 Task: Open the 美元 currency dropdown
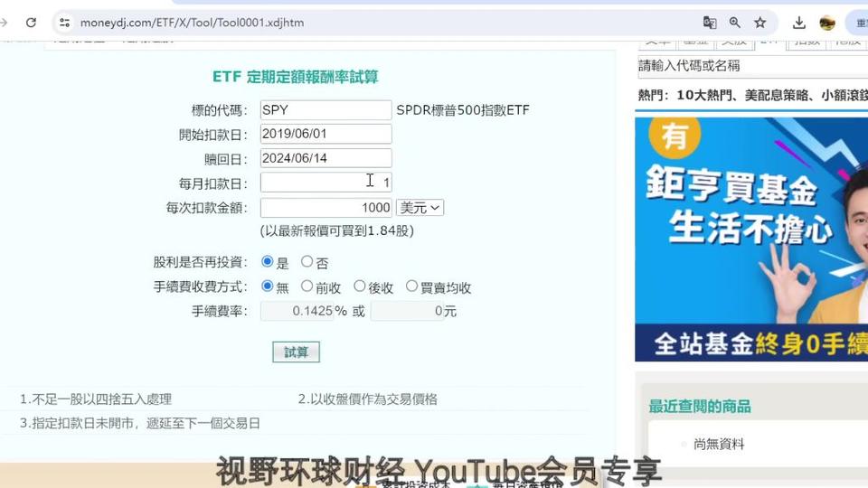[420, 208]
